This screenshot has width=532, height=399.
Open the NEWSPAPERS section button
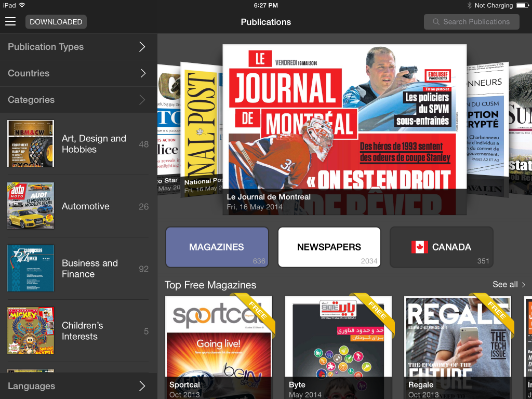coord(329,247)
